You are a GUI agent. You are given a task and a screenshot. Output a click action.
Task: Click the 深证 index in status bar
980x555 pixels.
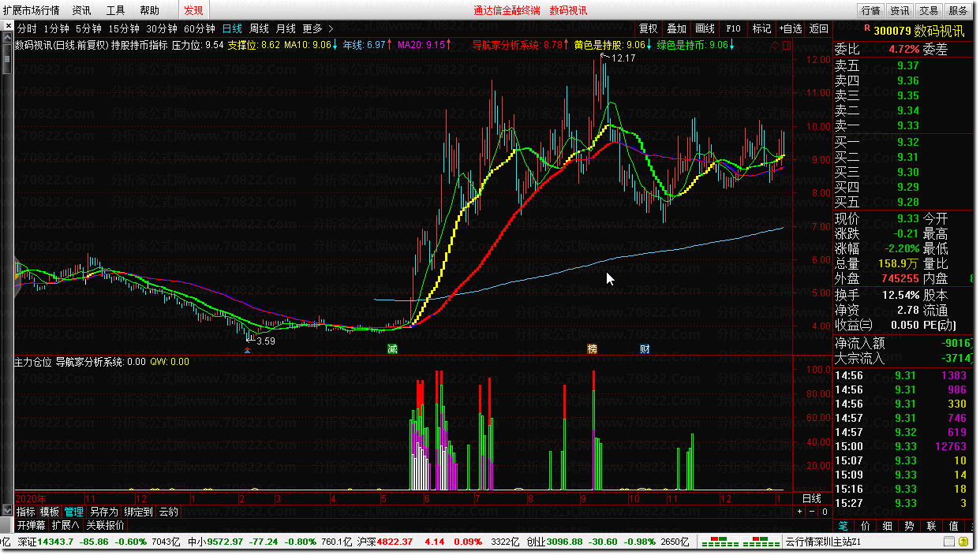28,542
